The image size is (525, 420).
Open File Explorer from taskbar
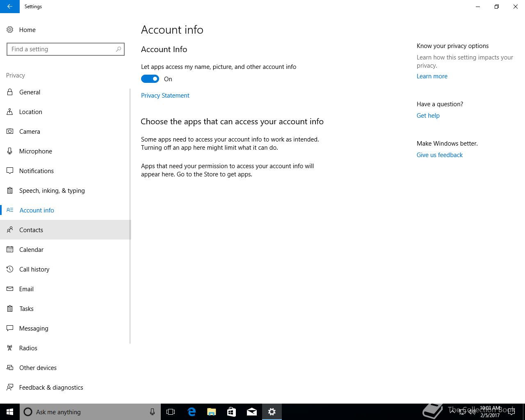tap(211, 412)
